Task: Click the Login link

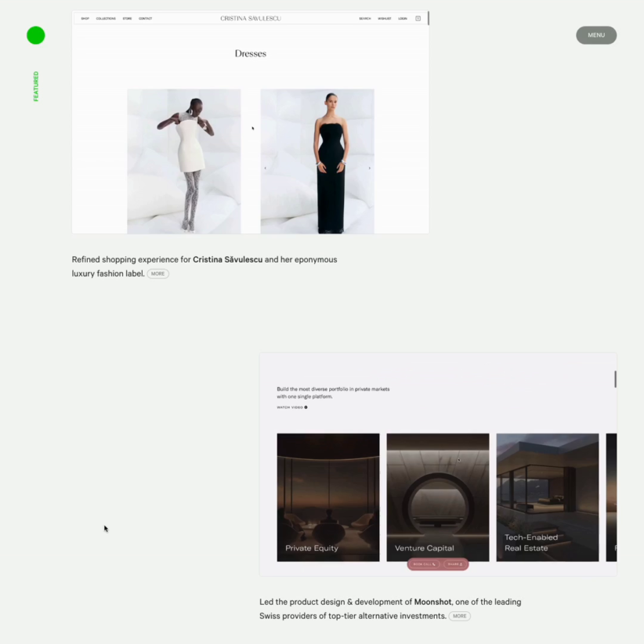Action: (403, 18)
